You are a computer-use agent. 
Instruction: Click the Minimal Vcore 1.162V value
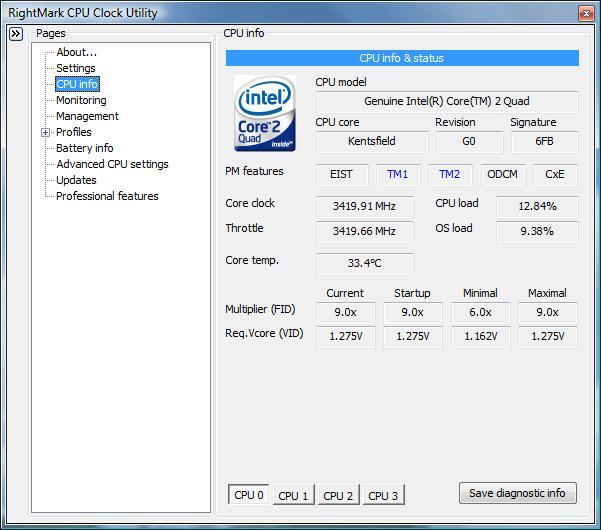[x=480, y=336]
